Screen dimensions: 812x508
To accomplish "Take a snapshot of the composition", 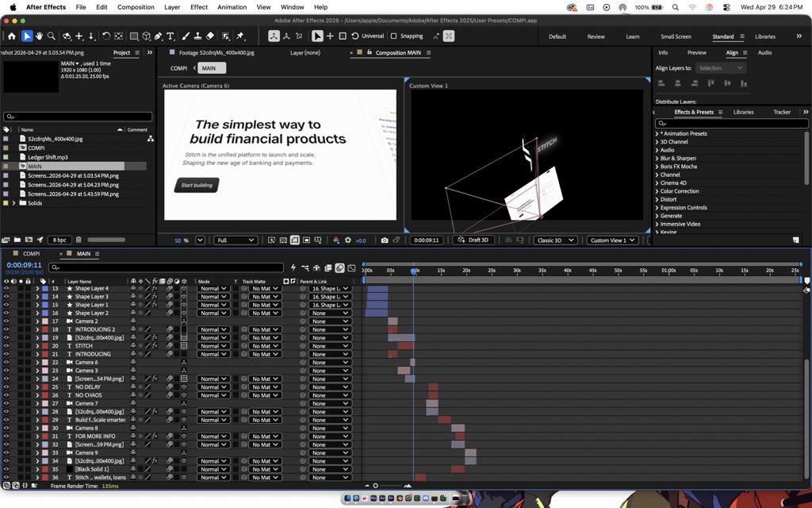I will (385, 240).
